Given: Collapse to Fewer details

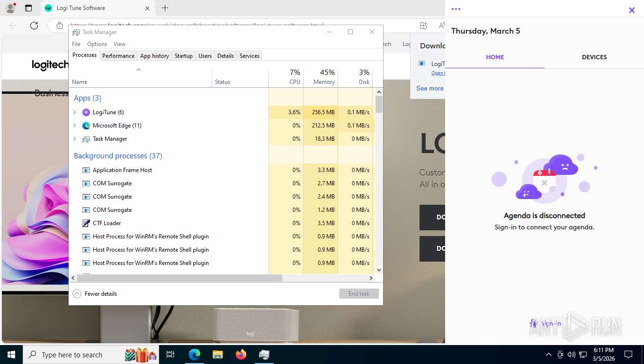Looking at the screenshot, I should [x=95, y=294].
